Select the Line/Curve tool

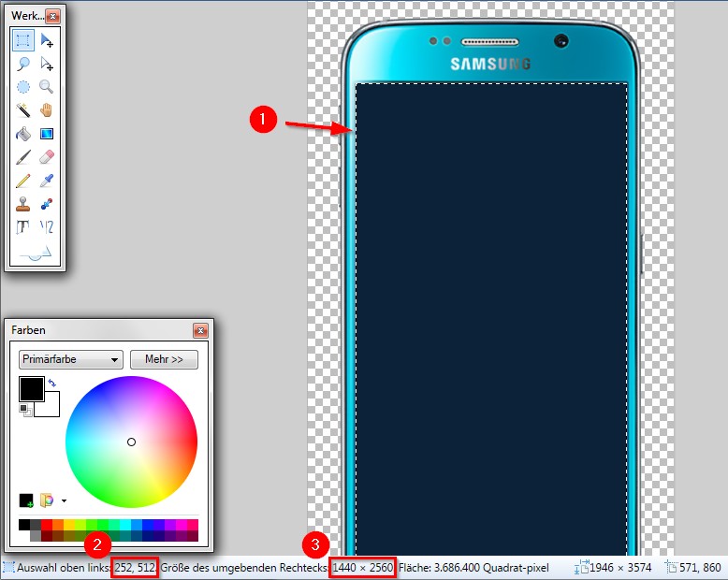pos(47,227)
